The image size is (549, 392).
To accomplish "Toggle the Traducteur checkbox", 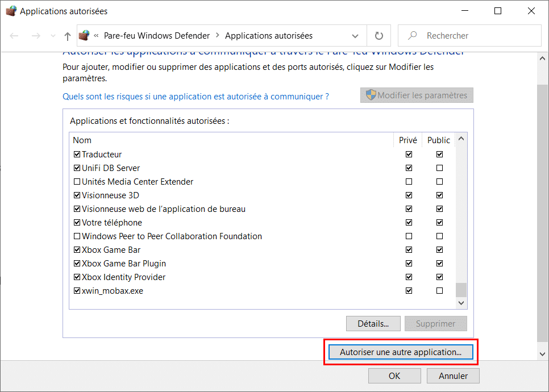I will (x=77, y=155).
